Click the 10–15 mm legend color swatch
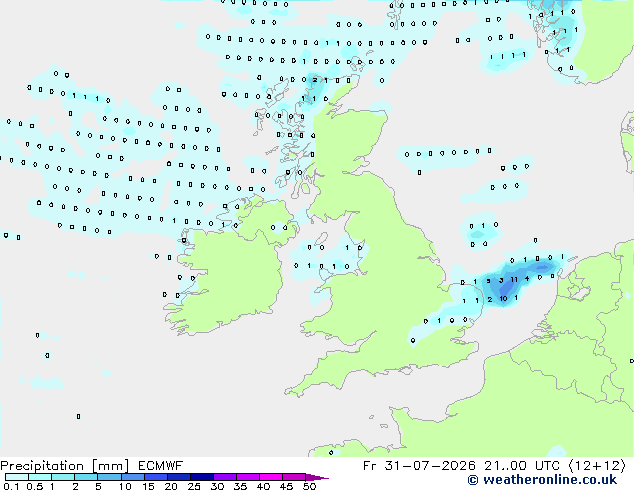The height and width of the screenshot is (490, 634). [x=132, y=477]
